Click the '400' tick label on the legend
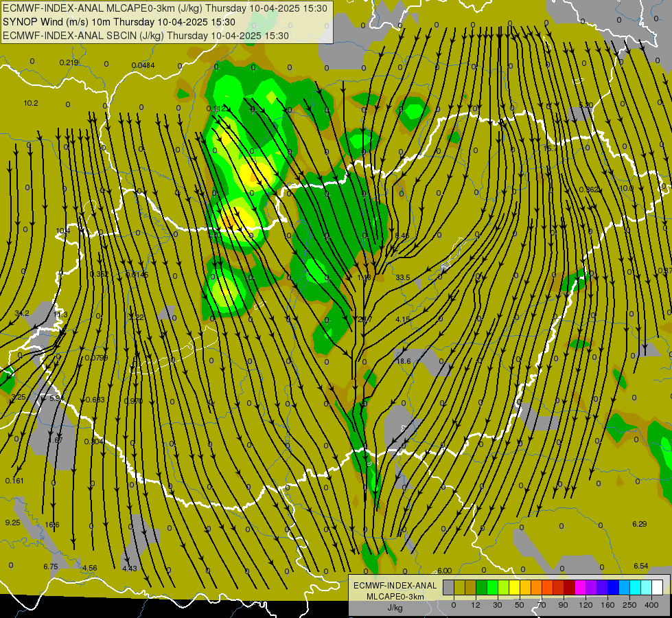 pos(651,605)
